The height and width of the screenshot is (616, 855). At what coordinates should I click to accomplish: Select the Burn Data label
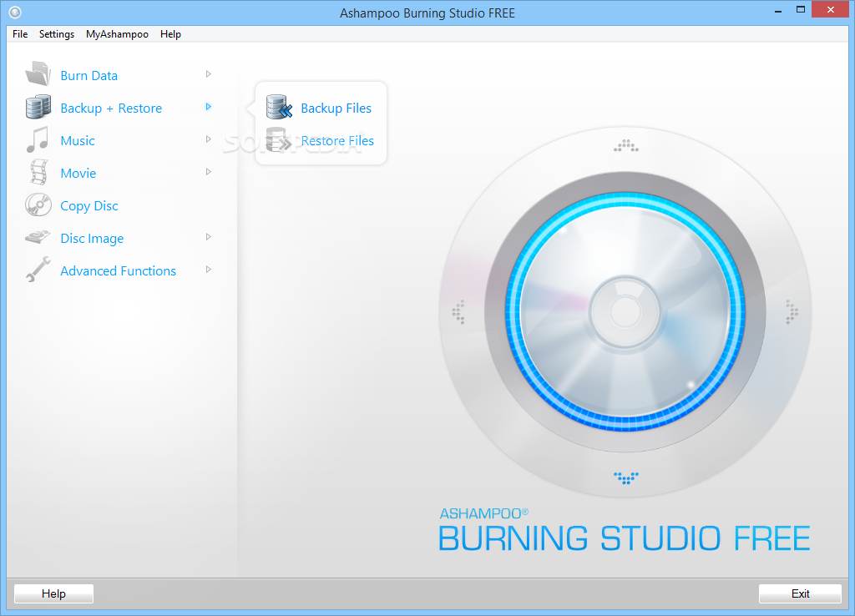click(89, 76)
